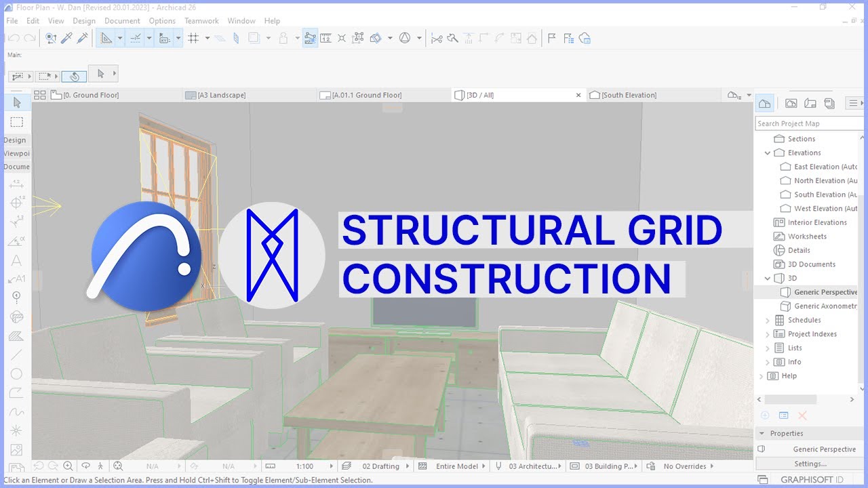The width and height of the screenshot is (868, 488).
Task: Open the File menu
Action: tap(12, 21)
